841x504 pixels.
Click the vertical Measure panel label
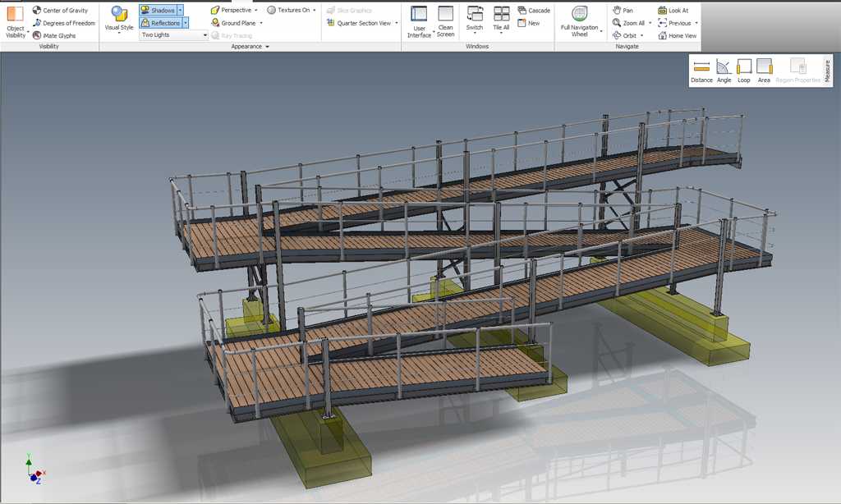828,71
